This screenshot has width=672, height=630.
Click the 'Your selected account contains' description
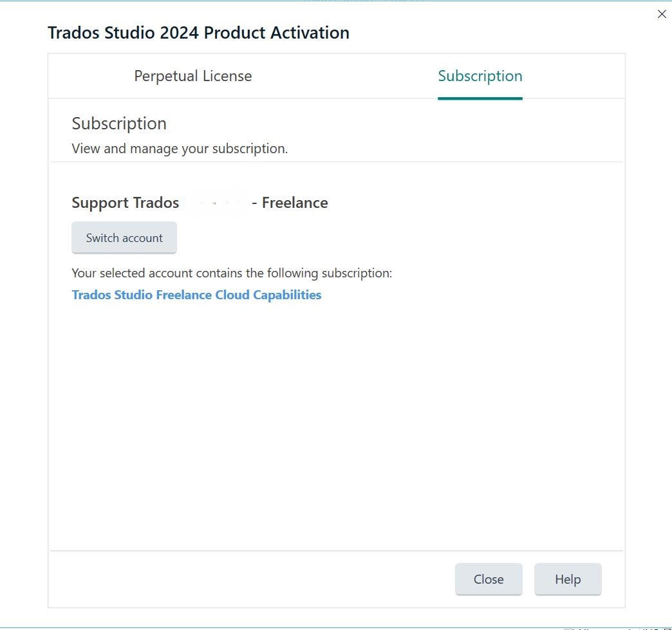coord(232,273)
